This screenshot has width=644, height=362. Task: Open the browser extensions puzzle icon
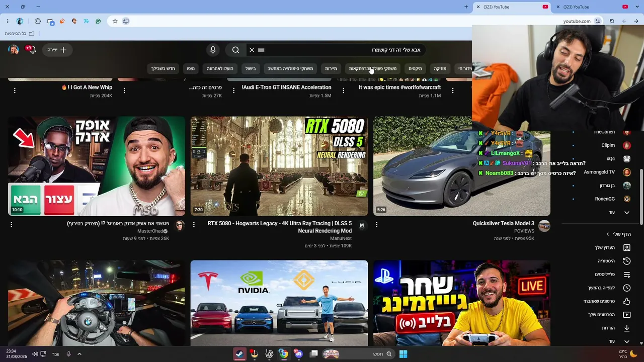[38, 21]
